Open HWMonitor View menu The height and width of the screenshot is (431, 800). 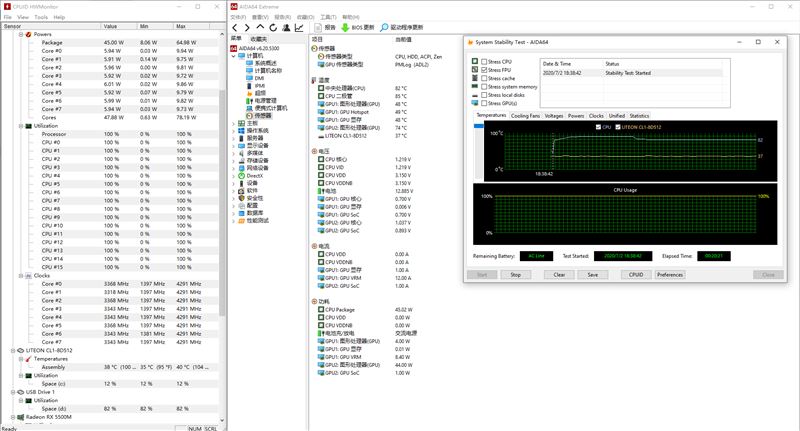click(x=23, y=17)
